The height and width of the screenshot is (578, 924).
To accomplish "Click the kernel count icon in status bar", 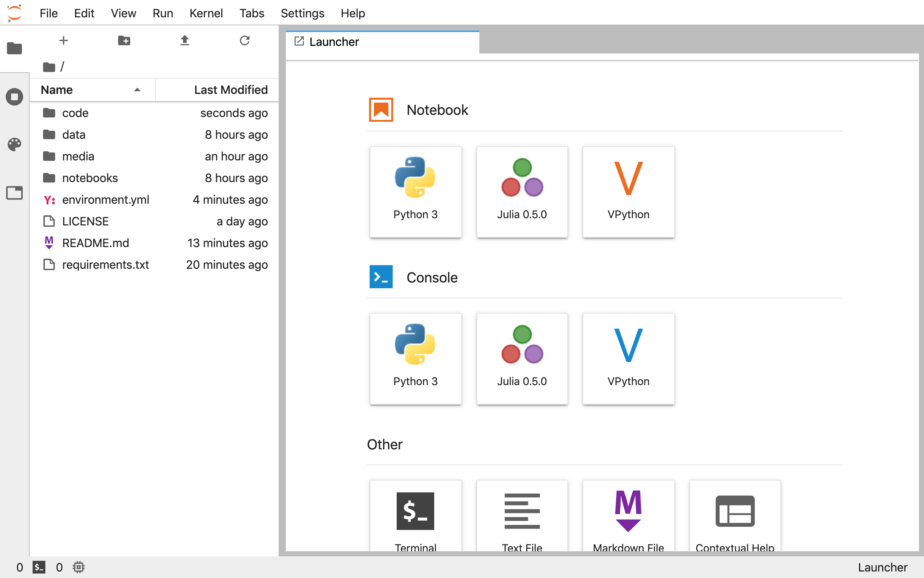I will coord(79,567).
